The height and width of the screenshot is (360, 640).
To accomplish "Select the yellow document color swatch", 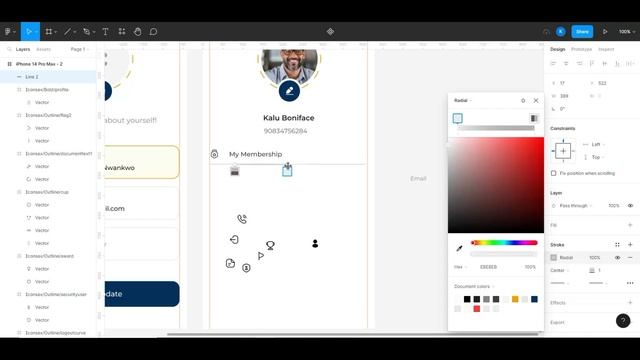I will point(515,299).
